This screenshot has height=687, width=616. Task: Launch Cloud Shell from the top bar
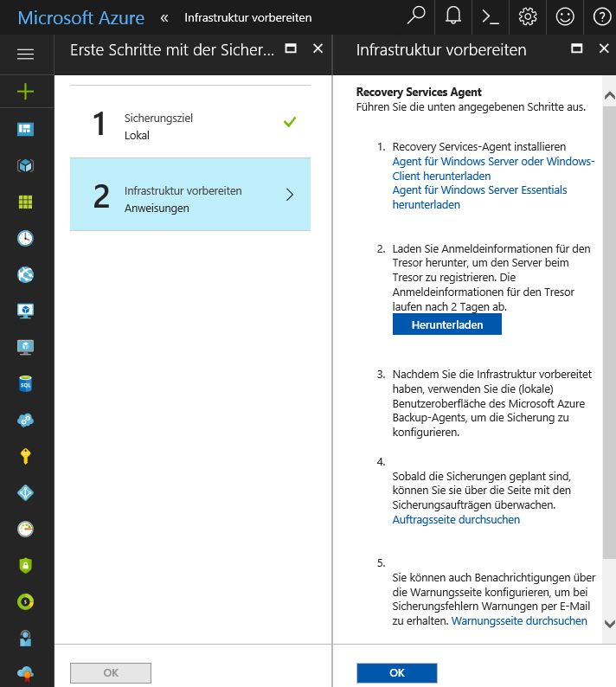(x=491, y=16)
